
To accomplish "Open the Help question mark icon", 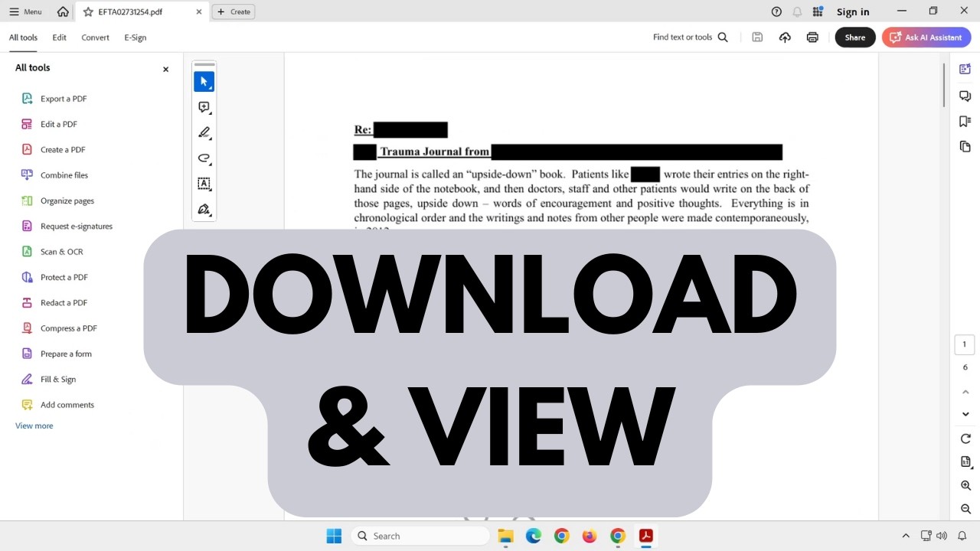I will [776, 11].
